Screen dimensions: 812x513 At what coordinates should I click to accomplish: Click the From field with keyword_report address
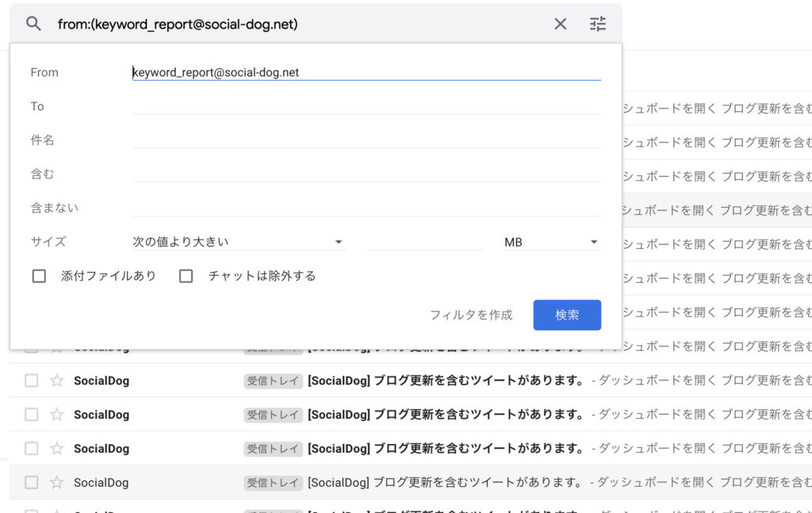coord(366,72)
